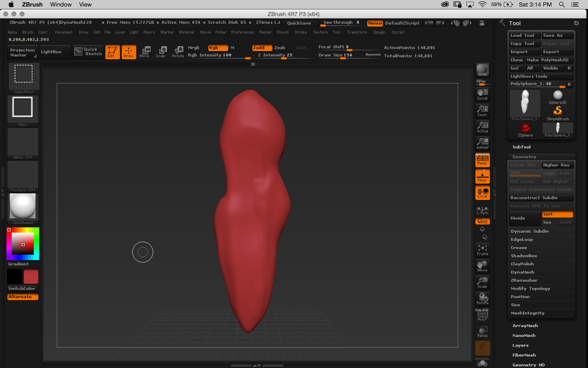This screenshot has width=588, height=368.
Task: Open the Preferences menu
Action: [x=243, y=32]
